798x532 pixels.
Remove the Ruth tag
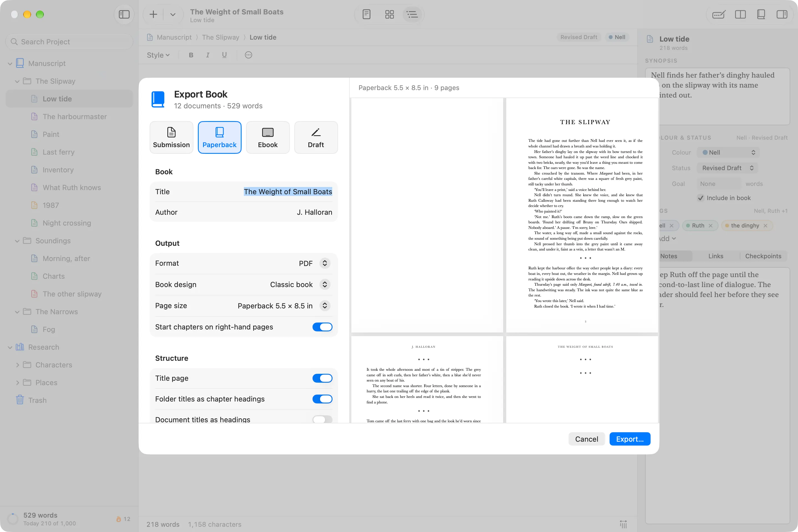[x=710, y=226]
